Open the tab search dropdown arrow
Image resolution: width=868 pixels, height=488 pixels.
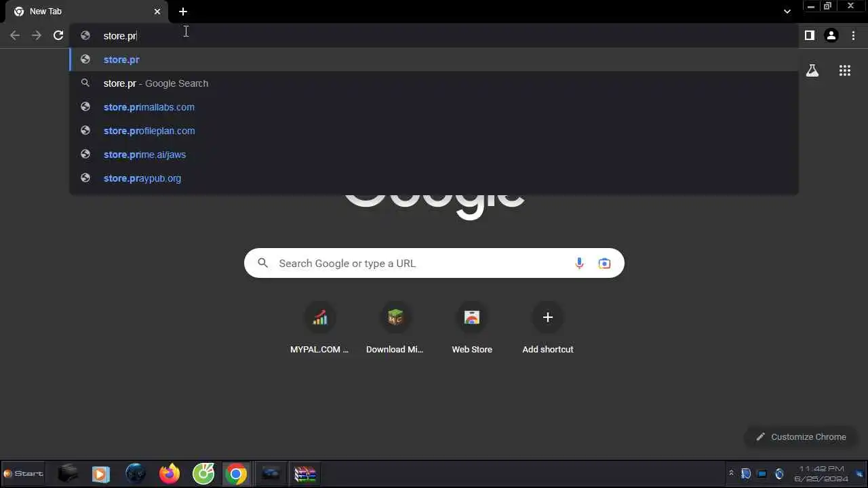coord(787,12)
